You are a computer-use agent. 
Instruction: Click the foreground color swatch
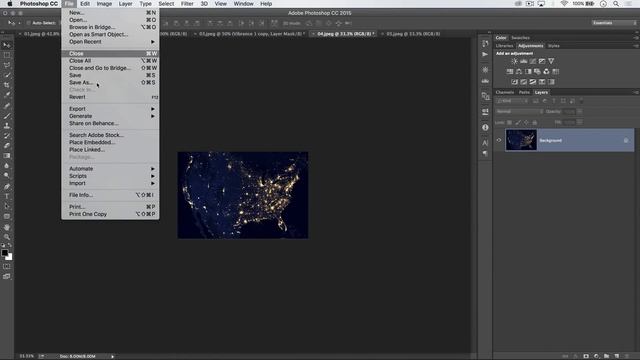coord(4,253)
